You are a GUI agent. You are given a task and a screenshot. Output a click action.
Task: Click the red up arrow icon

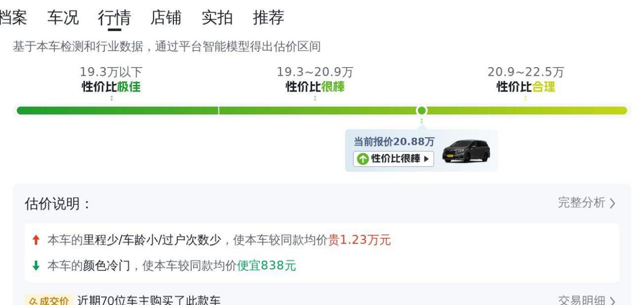pos(36,240)
